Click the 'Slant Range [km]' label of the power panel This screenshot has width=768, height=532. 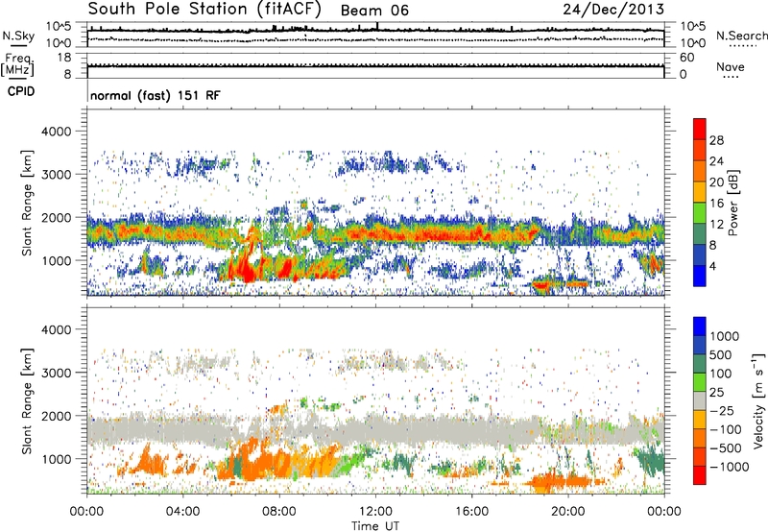coord(26,203)
